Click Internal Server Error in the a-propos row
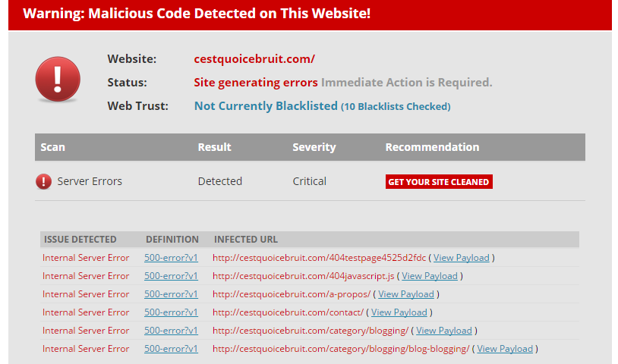This screenshot has height=364, width=618. [86, 294]
